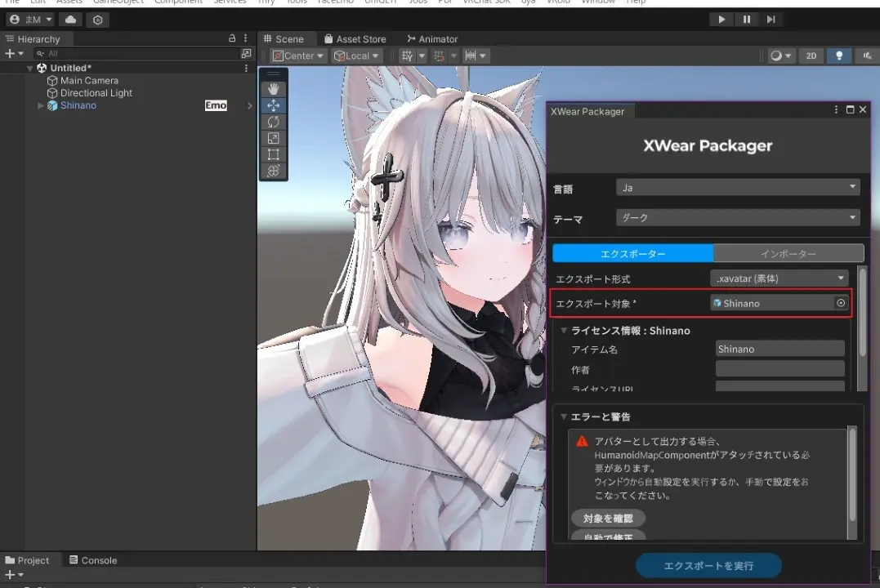The image size is (880, 588).
Task: Click the Step frame button
Action: coord(771,20)
